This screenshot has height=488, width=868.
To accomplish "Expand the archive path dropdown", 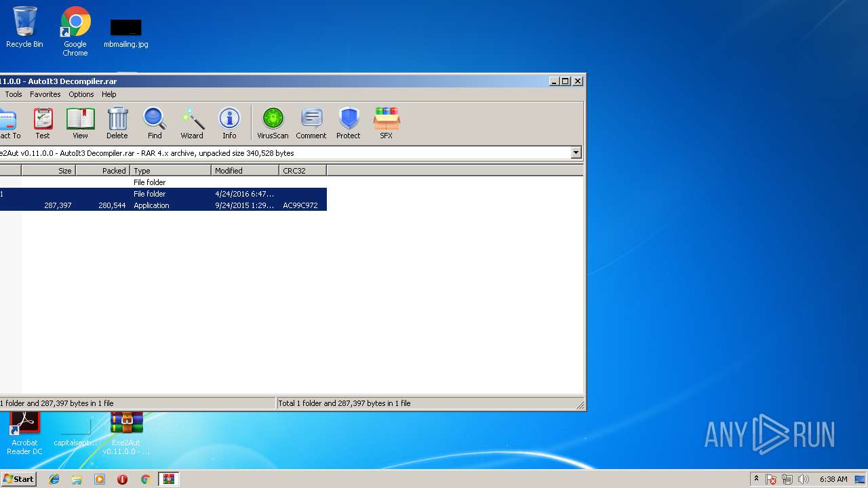I will click(576, 152).
